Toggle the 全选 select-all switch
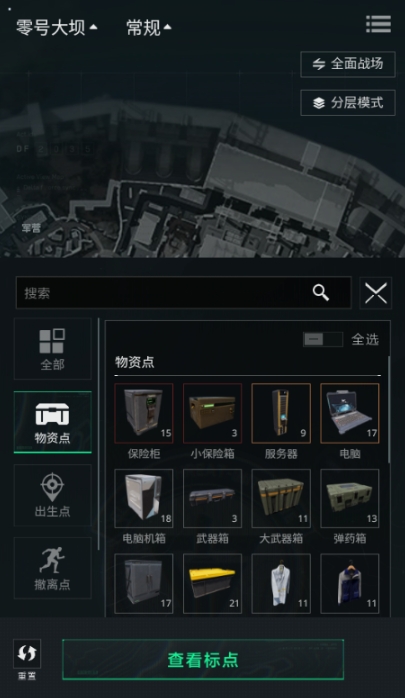 tap(323, 339)
